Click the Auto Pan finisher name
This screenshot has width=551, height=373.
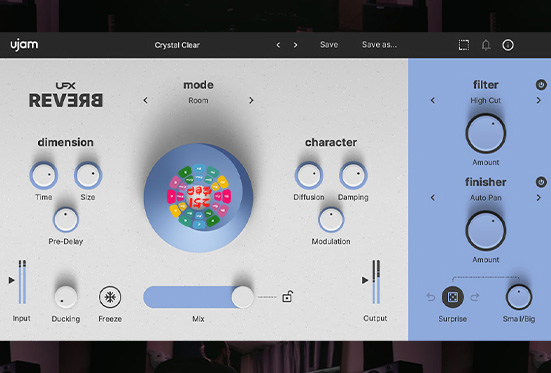click(x=486, y=198)
